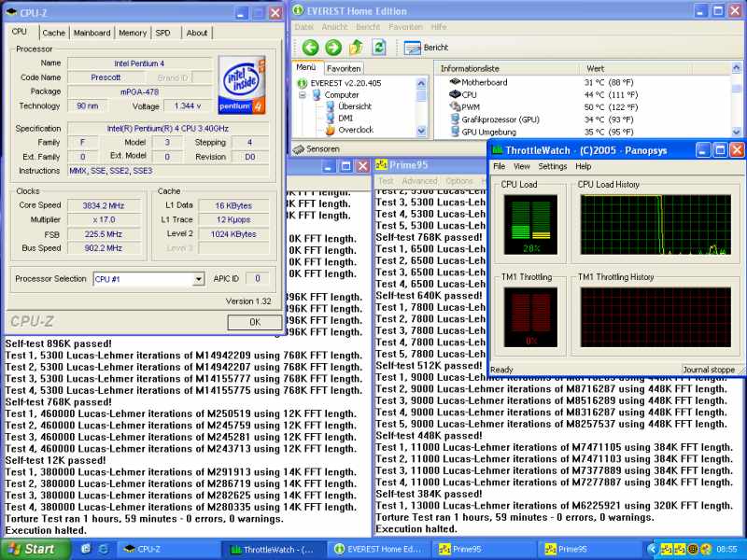This screenshot has height=560, width=747.
Task: Click EVEREST tree scrollbar down arrow
Action: click(421, 131)
